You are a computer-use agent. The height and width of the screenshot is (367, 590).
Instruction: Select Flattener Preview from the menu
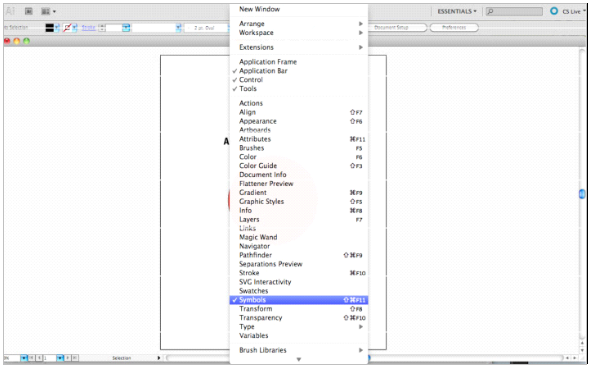[299, 184]
